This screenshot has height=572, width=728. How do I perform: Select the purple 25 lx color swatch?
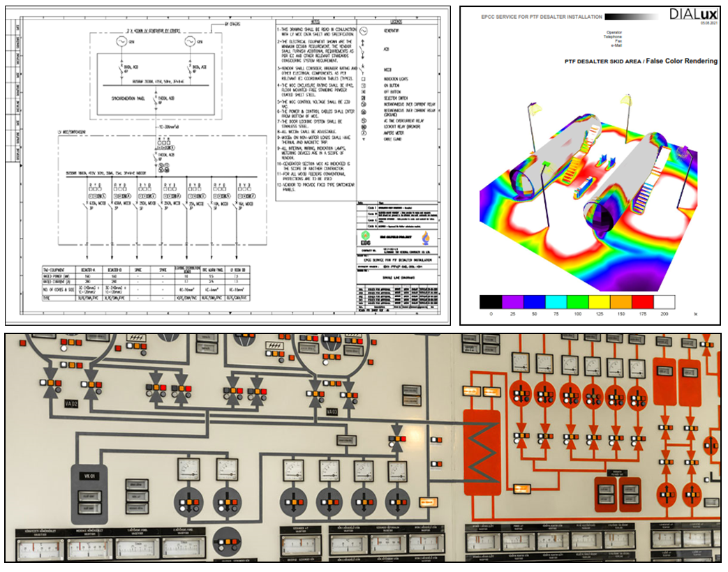(512, 302)
